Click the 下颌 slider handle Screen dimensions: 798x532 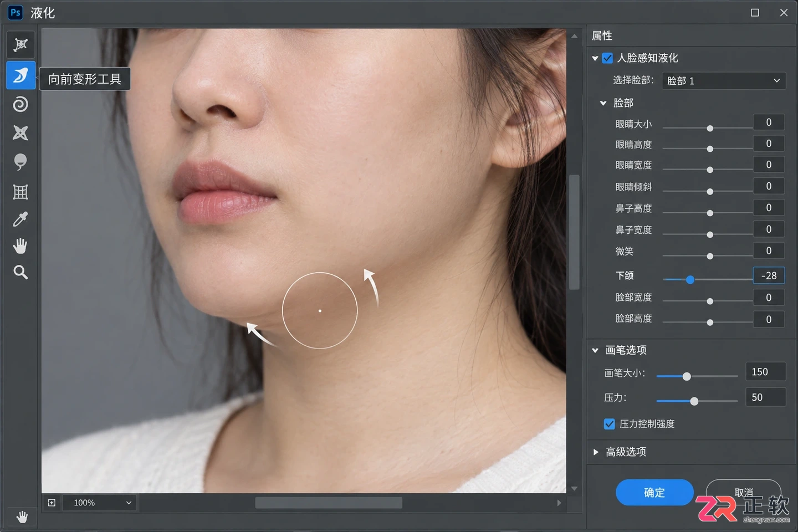[x=690, y=280]
